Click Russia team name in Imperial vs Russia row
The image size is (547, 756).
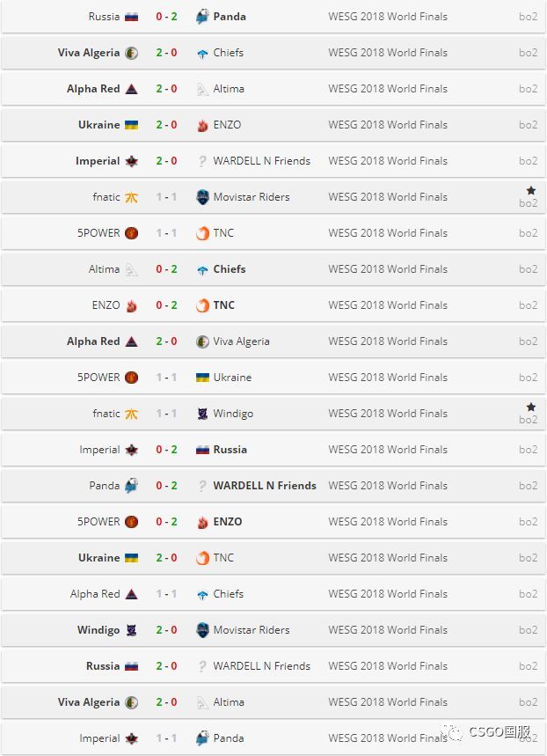[230, 450]
